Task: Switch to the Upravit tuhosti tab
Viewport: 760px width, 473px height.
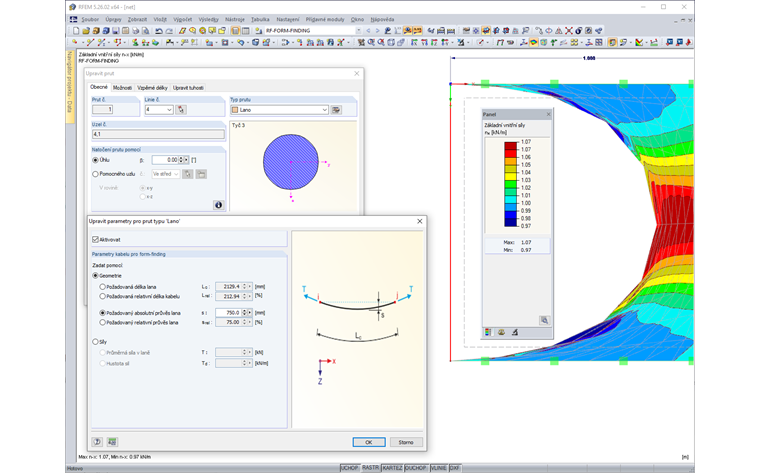Action: [188, 88]
